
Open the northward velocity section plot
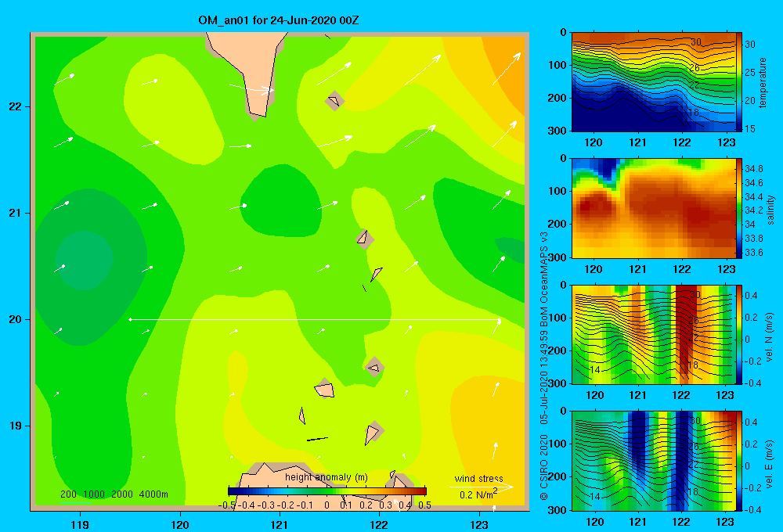[x=654, y=334]
